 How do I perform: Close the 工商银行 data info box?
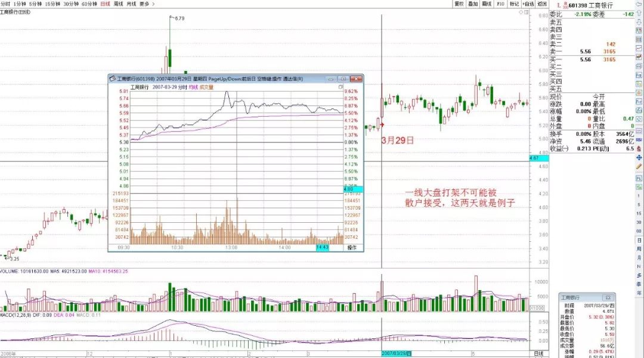(608, 297)
